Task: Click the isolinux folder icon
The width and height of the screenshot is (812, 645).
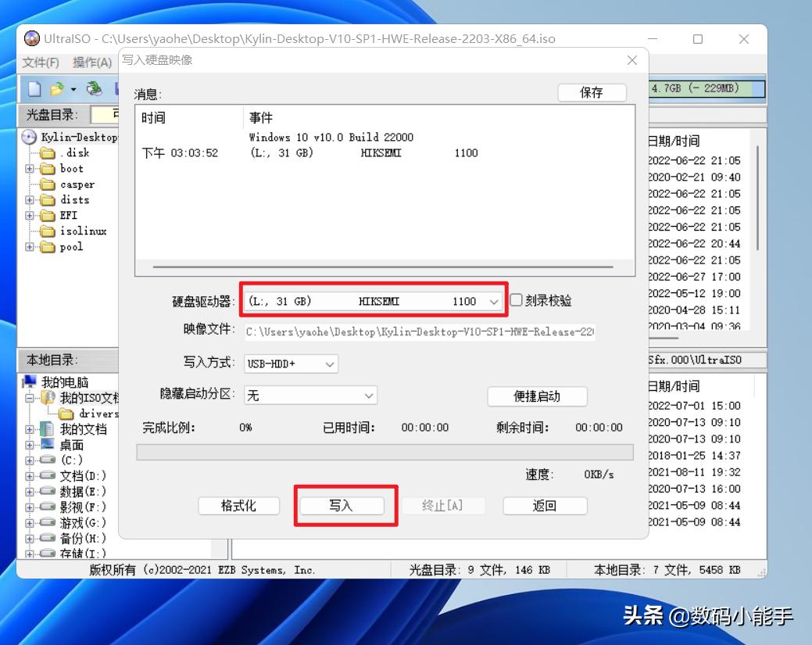Action: pyautogui.click(x=47, y=231)
